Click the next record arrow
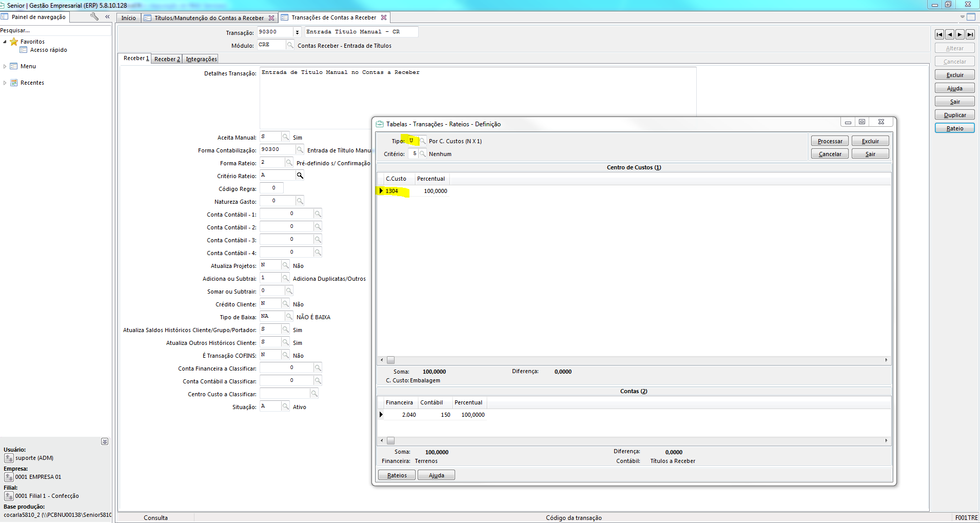980x523 pixels. (x=959, y=34)
